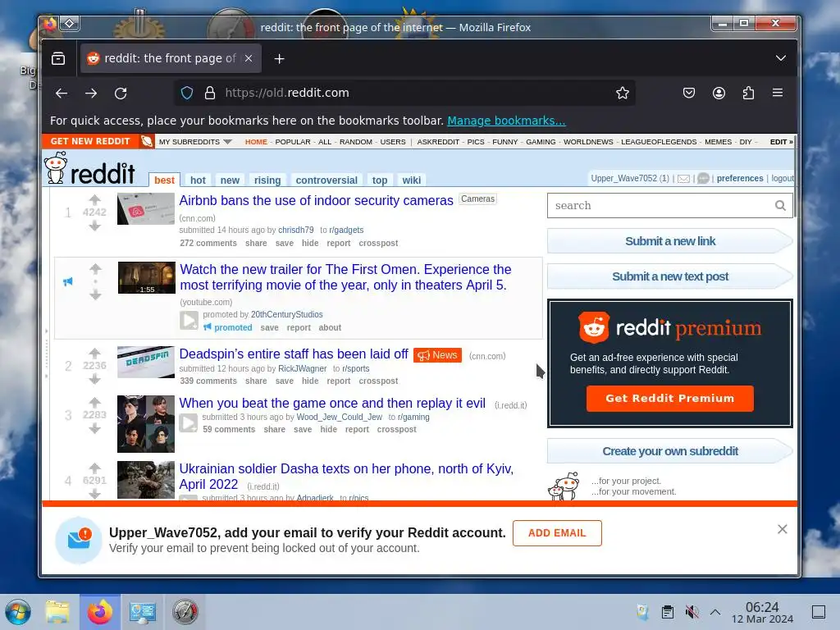Go back with the browser back arrow
Screen dimensions: 840x630
point(62,94)
